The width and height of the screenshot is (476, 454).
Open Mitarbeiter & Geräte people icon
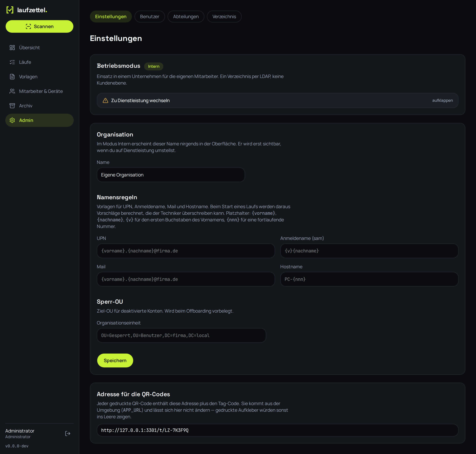pyautogui.click(x=12, y=91)
